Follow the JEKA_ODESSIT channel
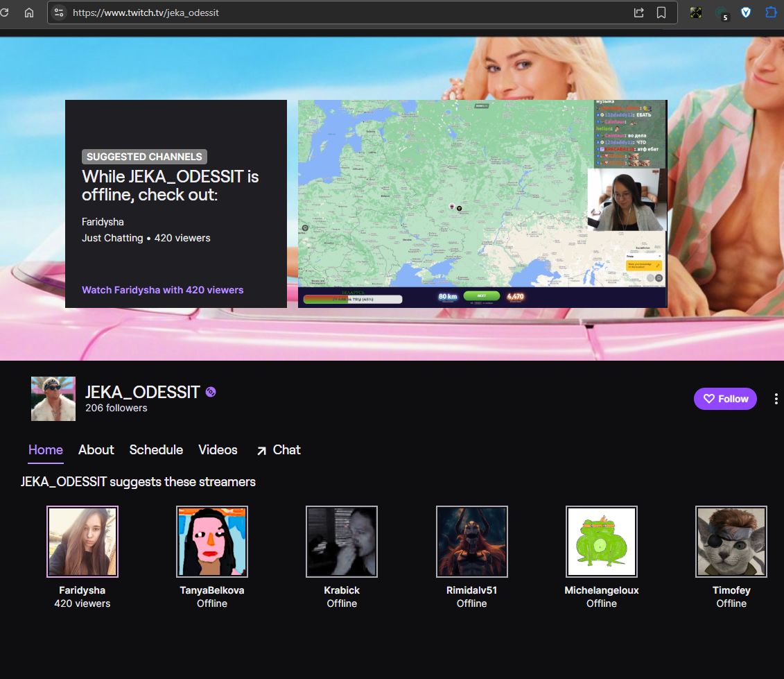784x679 pixels. coord(725,399)
